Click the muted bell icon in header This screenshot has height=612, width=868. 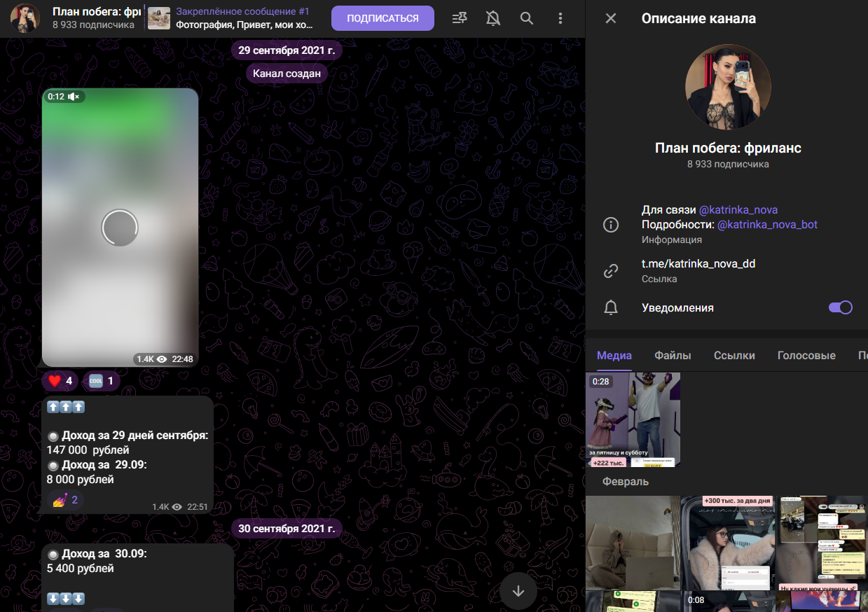tap(493, 18)
